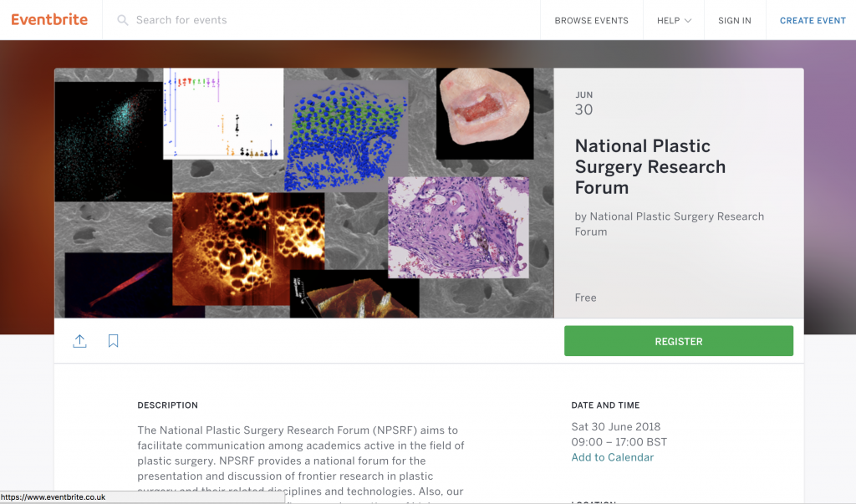This screenshot has height=504, width=856.
Task: Open Create Event from the top bar
Action: (812, 20)
